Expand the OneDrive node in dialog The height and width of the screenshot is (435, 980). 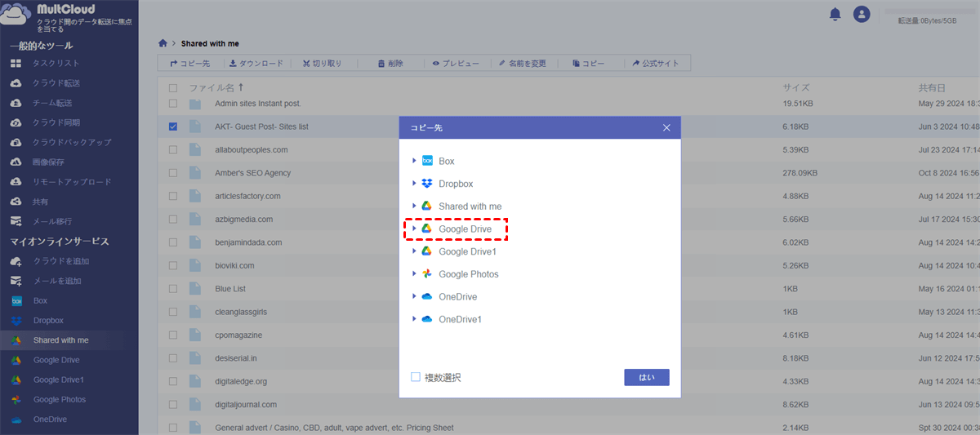(415, 296)
